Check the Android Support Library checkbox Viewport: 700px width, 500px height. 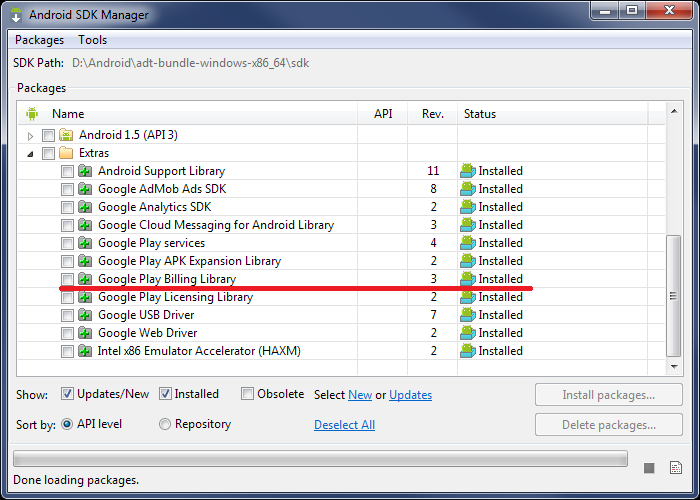67,171
